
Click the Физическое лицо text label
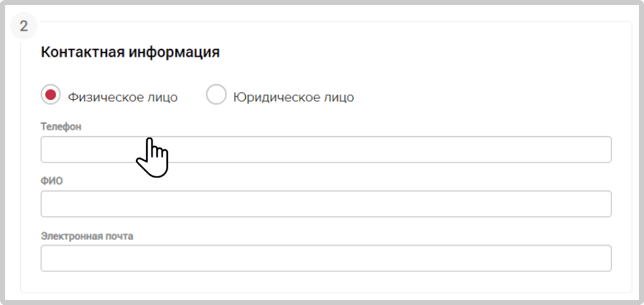pyautogui.click(x=123, y=98)
